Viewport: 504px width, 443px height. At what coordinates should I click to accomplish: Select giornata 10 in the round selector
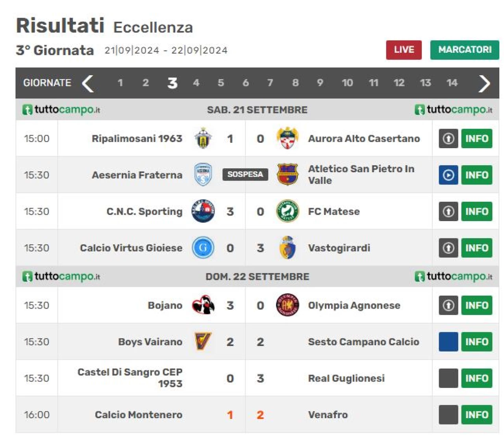(347, 83)
